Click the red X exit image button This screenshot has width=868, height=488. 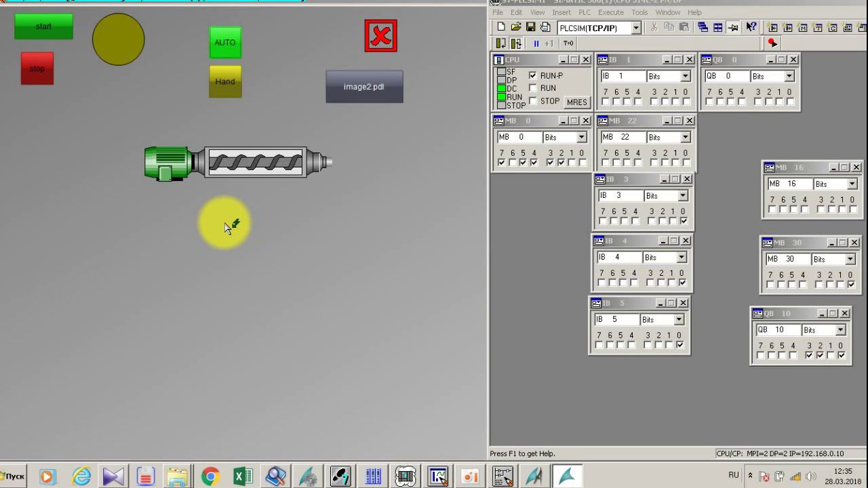pyautogui.click(x=380, y=35)
